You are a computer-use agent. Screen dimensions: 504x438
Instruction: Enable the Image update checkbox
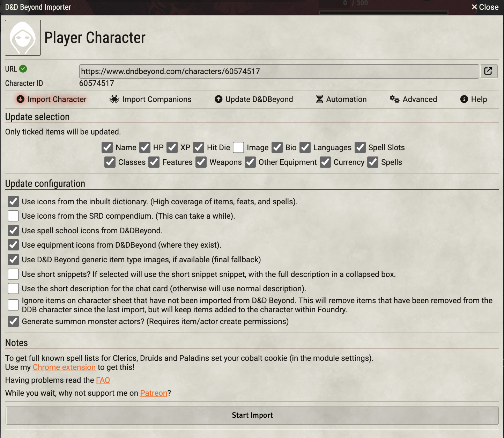click(238, 147)
